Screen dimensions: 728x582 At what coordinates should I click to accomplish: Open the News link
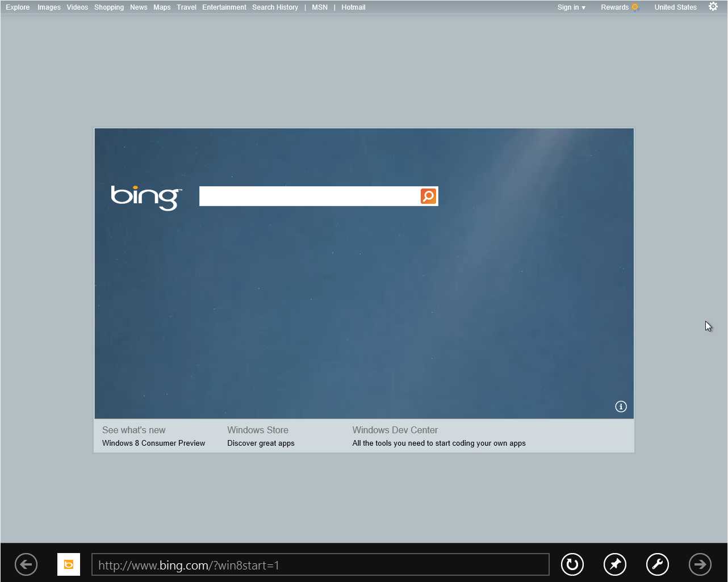pyautogui.click(x=139, y=7)
